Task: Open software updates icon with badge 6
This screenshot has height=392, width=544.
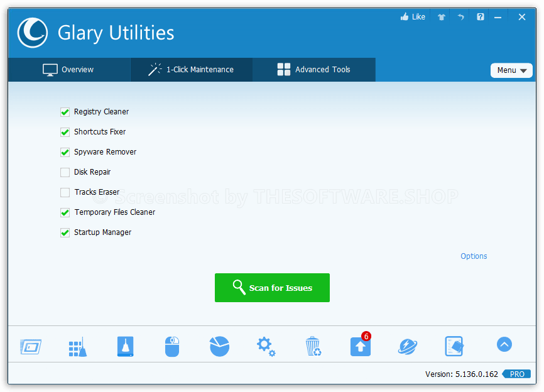Action: coord(361,346)
